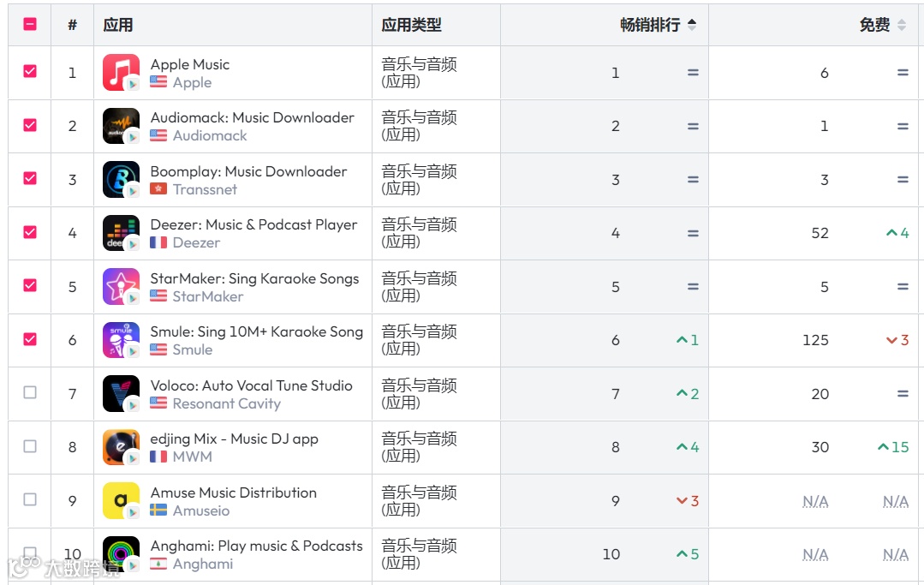Open Boomplay: Music Downloader app link
The image size is (924, 585).
248,171
